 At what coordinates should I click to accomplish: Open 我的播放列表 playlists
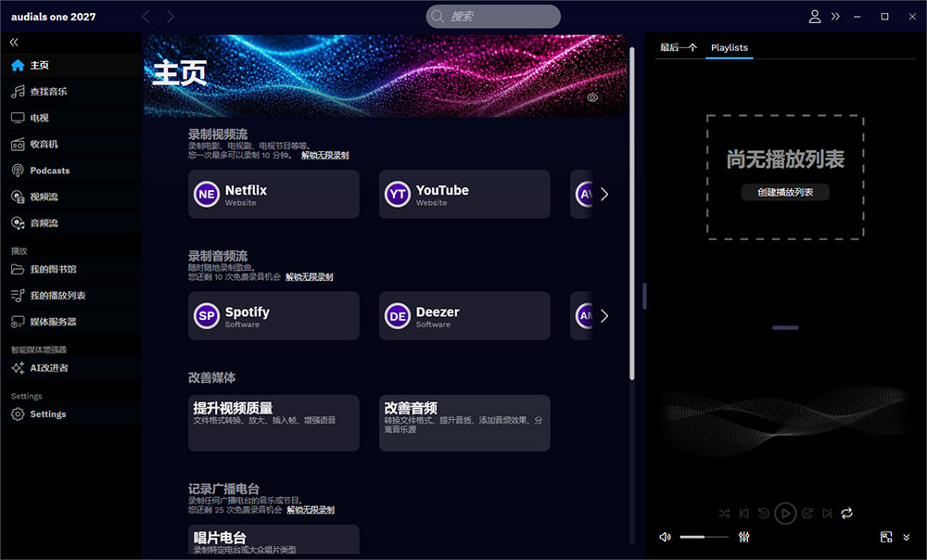click(70, 295)
